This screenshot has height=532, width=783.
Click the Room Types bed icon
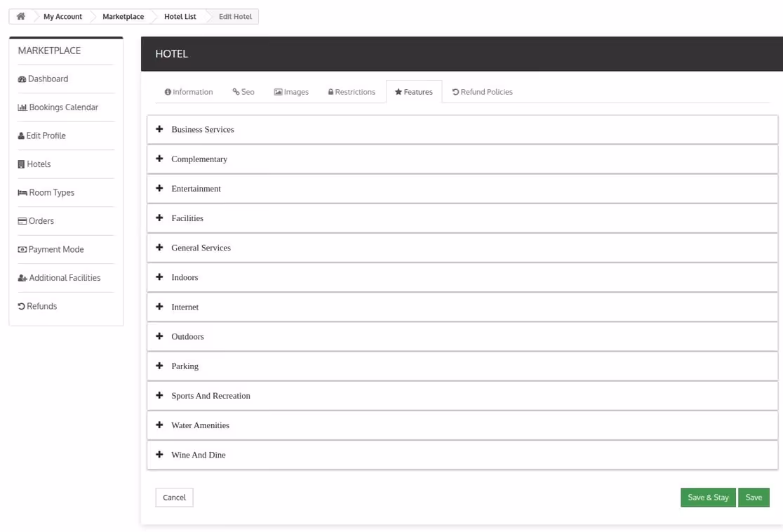coord(22,193)
